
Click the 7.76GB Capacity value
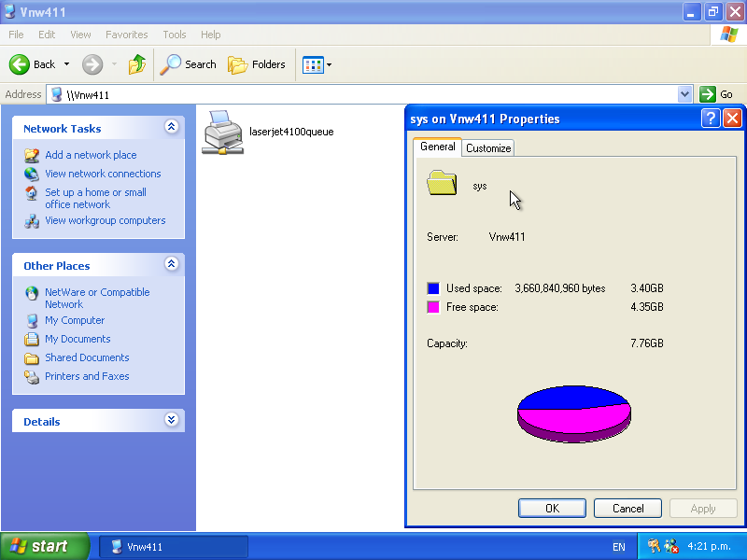click(646, 343)
